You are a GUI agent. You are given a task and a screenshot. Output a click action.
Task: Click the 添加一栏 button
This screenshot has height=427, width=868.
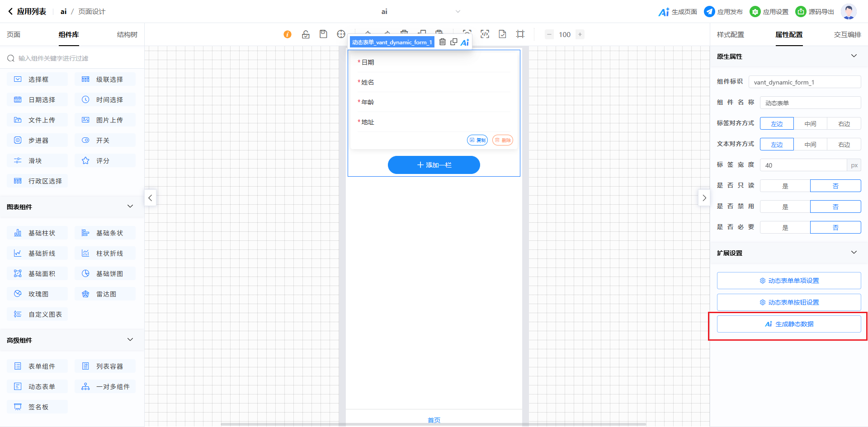pyautogui.click(x=434, y=165)
